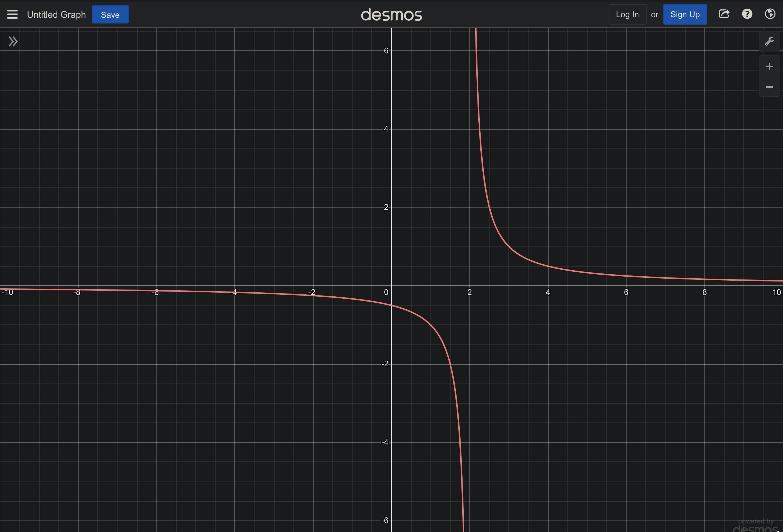Rename the Untitled Graph title
Screen dimensions: 783x532
coord(56,15)
